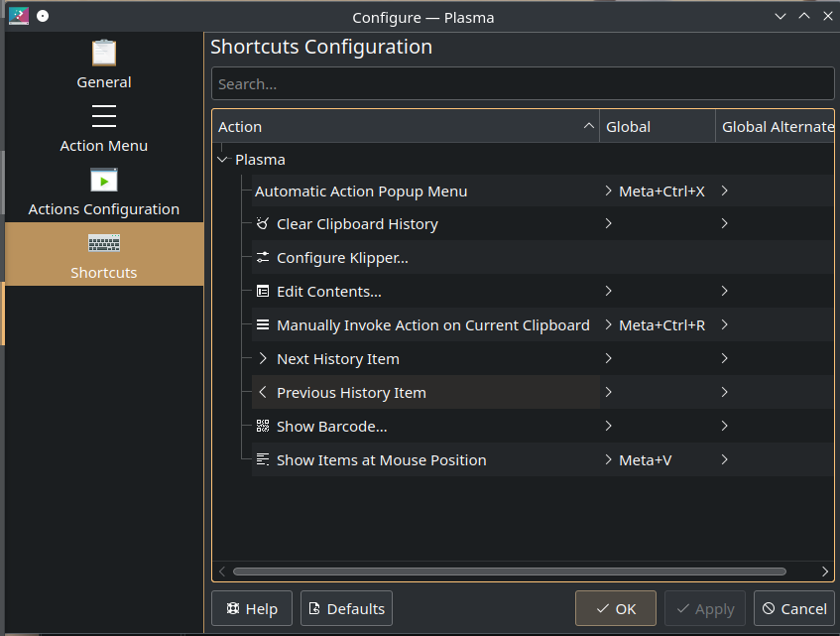The height and width of the screenshot is (636, 840).
Task: Expand global alternate shortcut for Clear Clipboard History
Action: point(725,224)
